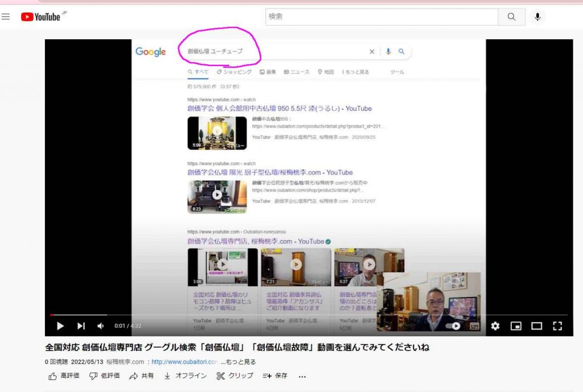This screenshot has height=392, width=583.
Task: Skip to the next video
Action: tap(81, 326)
